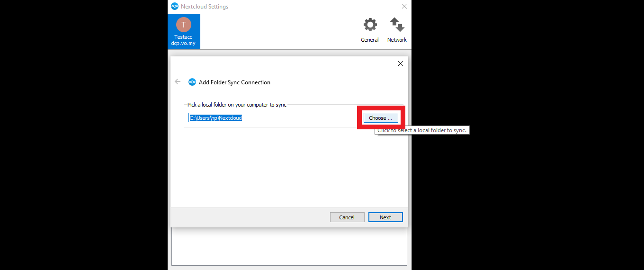Go back using wizard back arrow
644x270 pixels.
pos(178,81)
